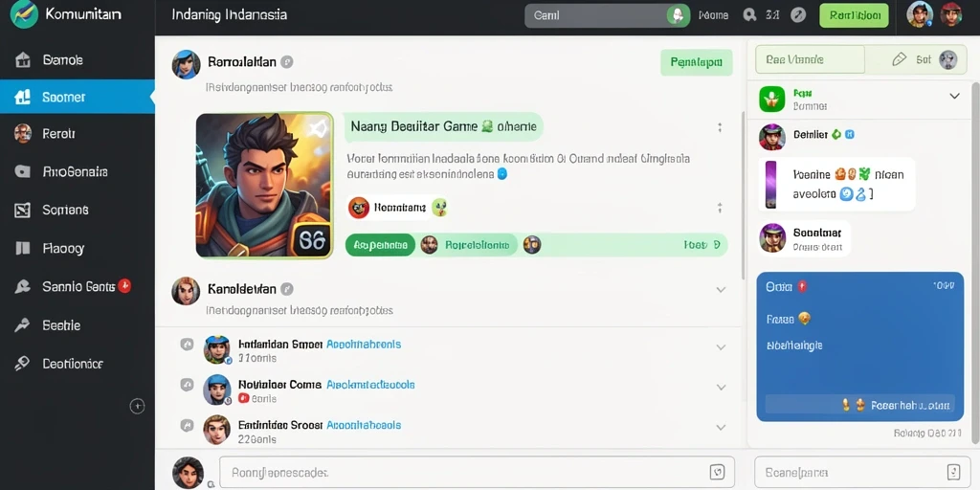Click the round pencil icon in the top bar
The width and height of the screenshot is (980, 490).
pos(798,15)
